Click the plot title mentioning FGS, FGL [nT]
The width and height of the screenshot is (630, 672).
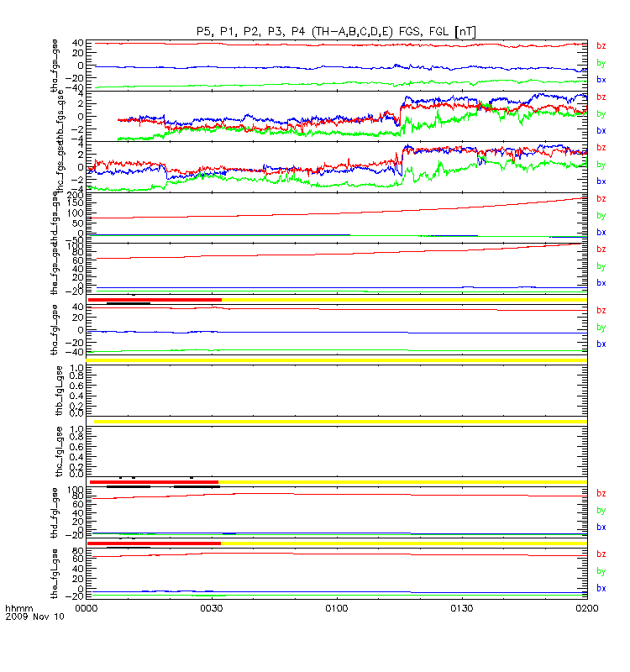coord(336,32)
